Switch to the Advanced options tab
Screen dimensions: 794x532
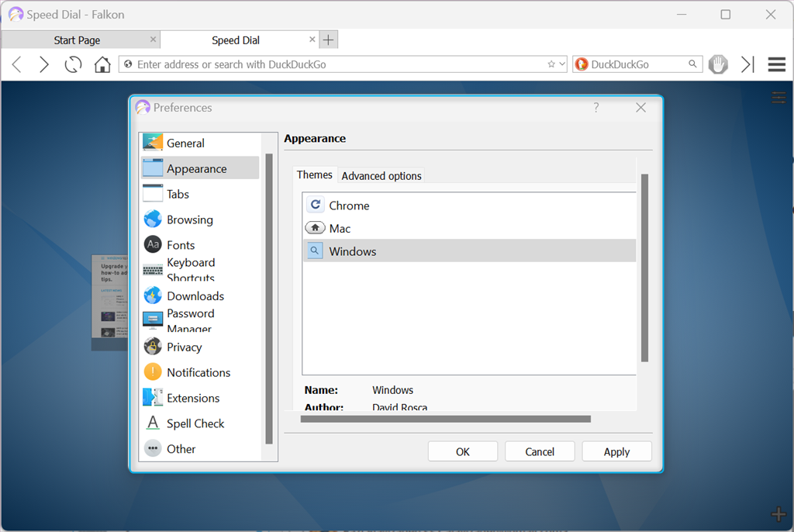tap(381, 176)
